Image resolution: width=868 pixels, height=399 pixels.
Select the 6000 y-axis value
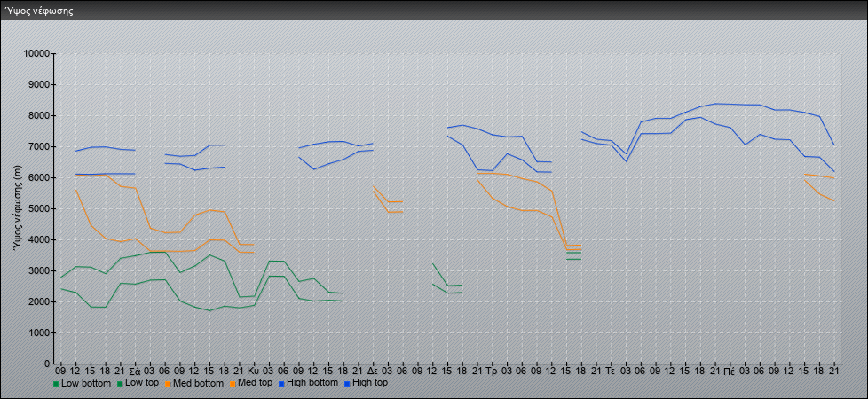coord(38,177)
